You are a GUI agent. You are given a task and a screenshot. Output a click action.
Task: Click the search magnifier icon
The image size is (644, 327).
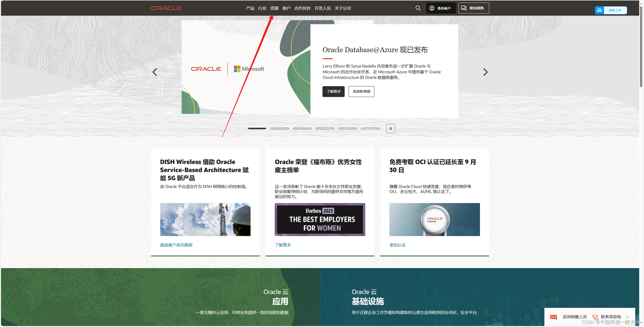pos(418,8)
